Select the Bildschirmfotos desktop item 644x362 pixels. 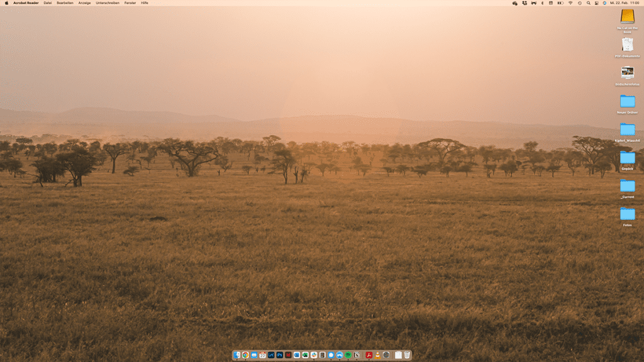pyautogui.click(x=627, y=73)
